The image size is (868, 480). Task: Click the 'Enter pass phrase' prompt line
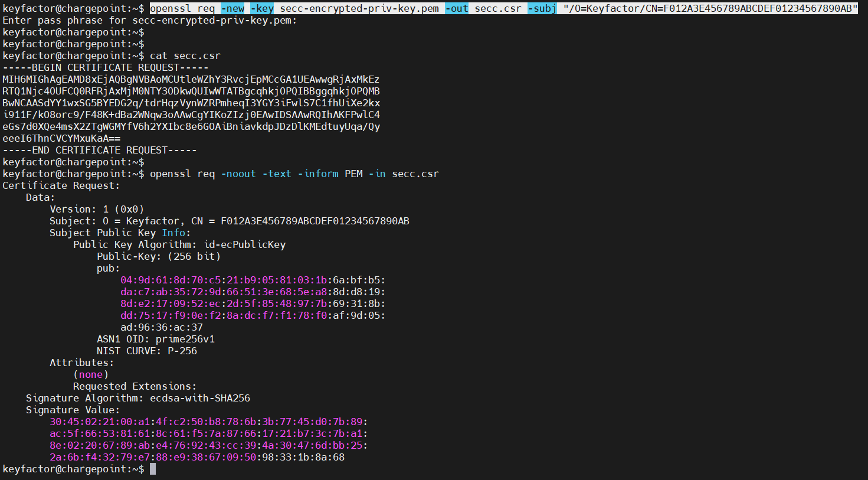tap(149, 20)
